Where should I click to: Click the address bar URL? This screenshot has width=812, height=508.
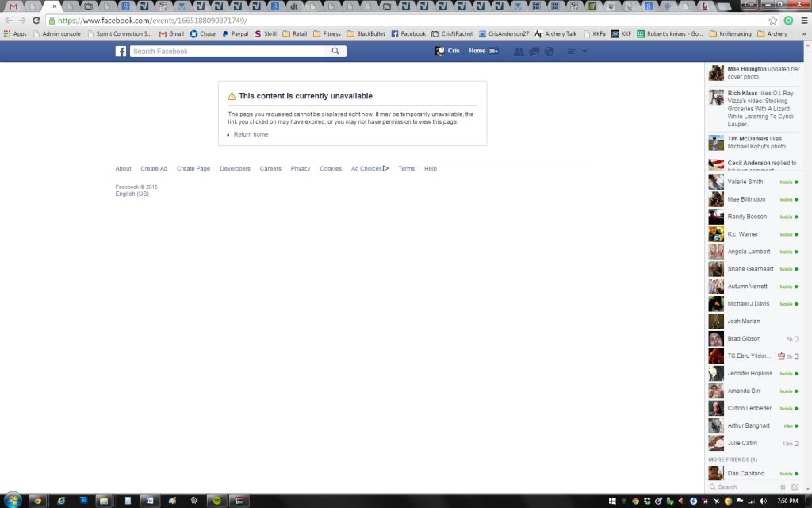click(x=152, y=21)
